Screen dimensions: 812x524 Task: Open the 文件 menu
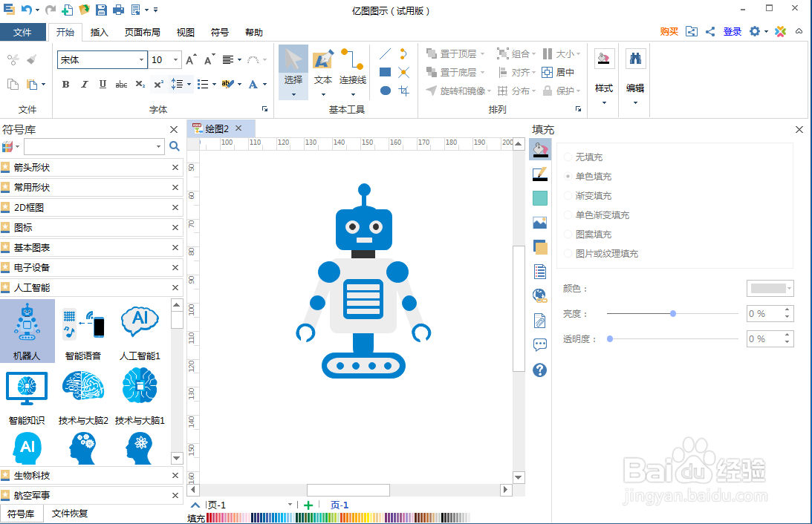[22, 32]
